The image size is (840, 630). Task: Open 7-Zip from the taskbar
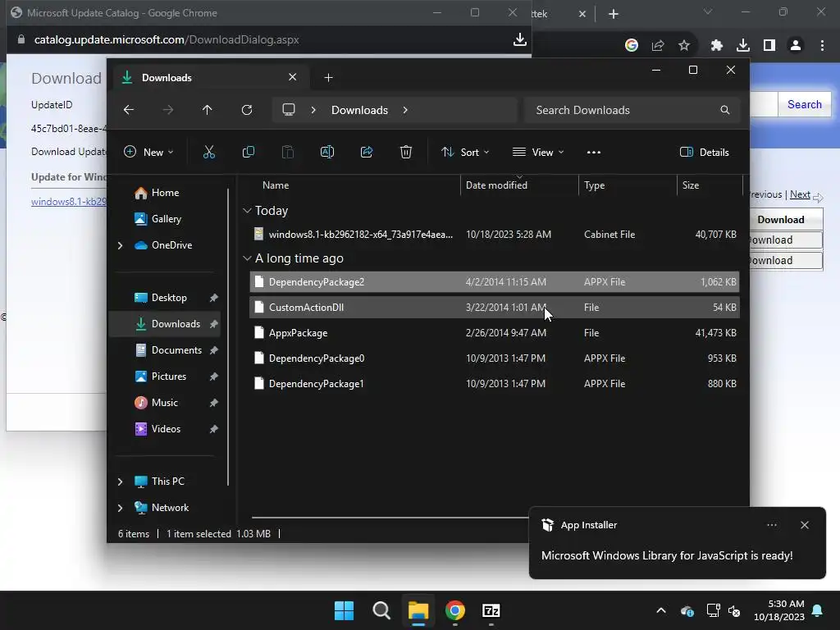(x=491, y=610)
